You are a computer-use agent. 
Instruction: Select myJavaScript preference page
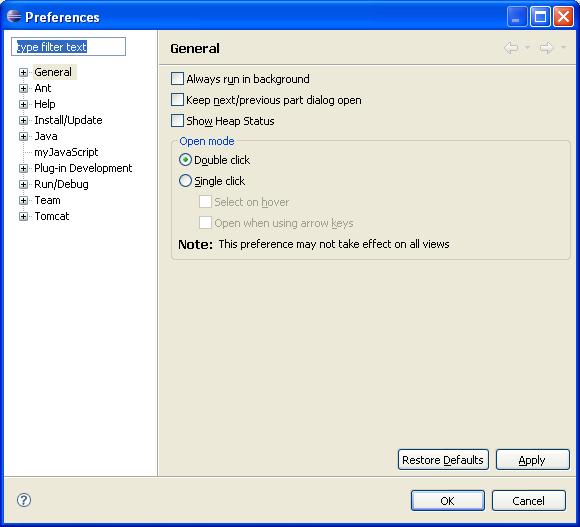coord(66,152)
